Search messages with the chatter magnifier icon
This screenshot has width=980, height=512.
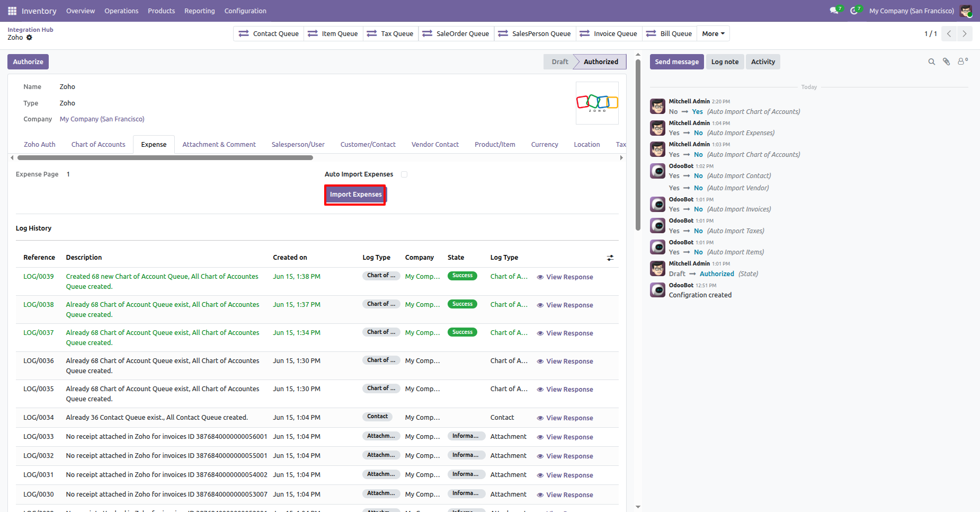coord(931,62)
